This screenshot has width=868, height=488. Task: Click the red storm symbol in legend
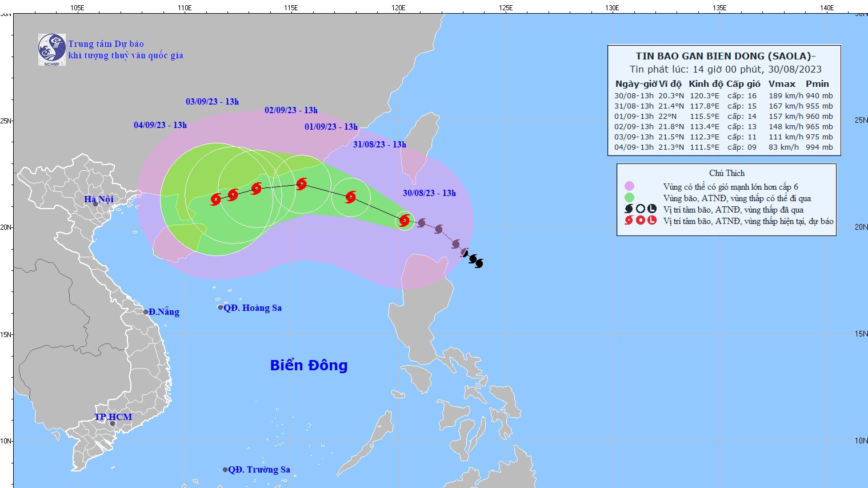click(629, 221)
